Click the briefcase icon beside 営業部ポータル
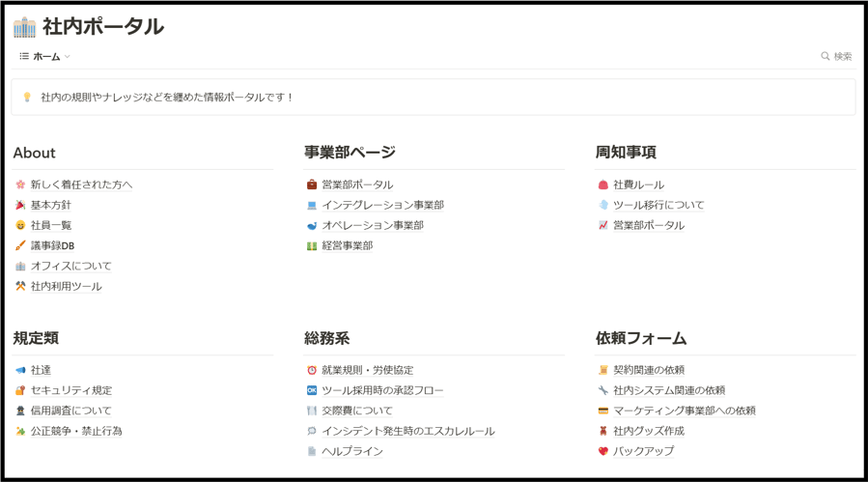Viewport: 868px width, 482px height. click(x=312, y=184)
